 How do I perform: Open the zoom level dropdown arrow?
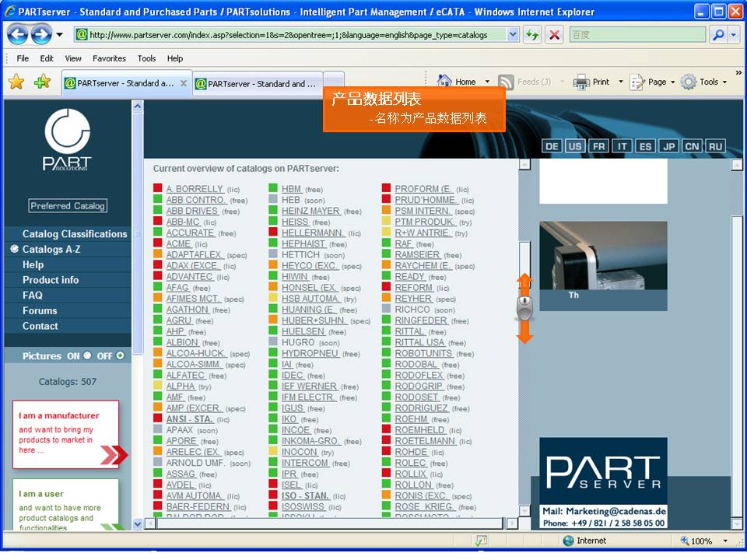point(725,541)
